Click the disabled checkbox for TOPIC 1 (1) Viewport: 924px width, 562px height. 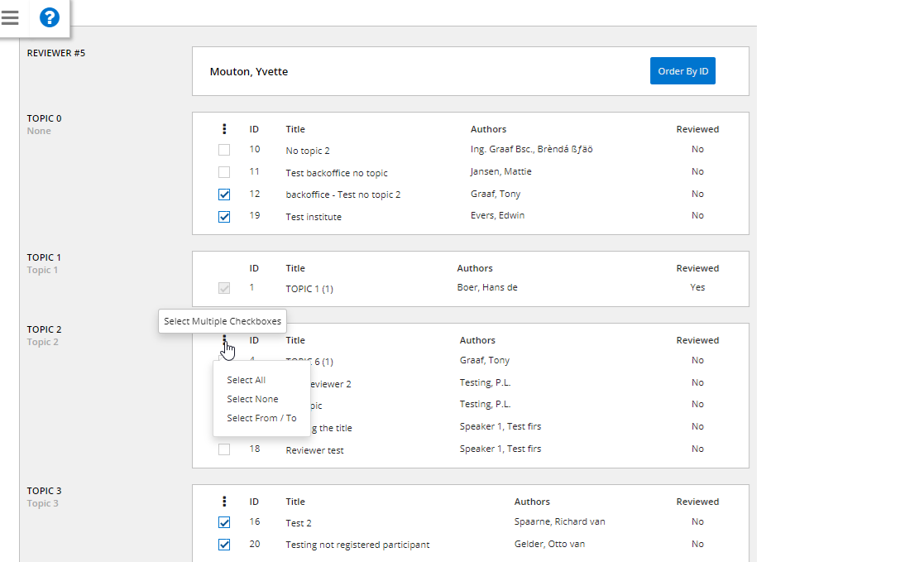click(224, 288)
